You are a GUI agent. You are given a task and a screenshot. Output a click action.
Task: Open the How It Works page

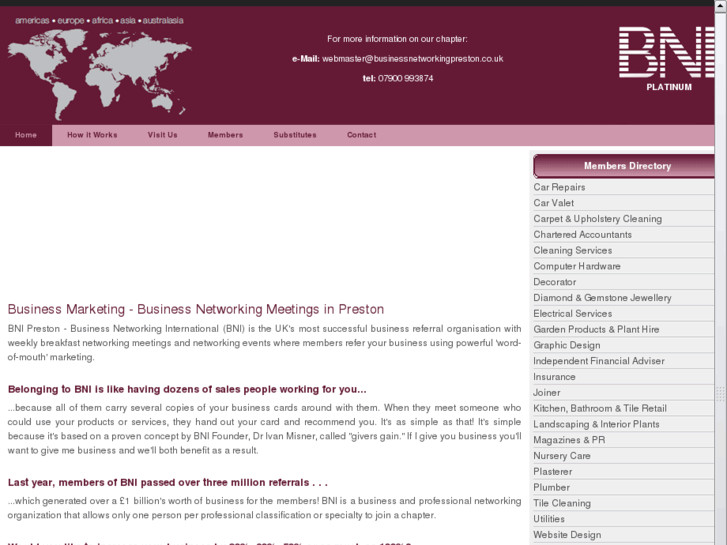click(92, 135)
